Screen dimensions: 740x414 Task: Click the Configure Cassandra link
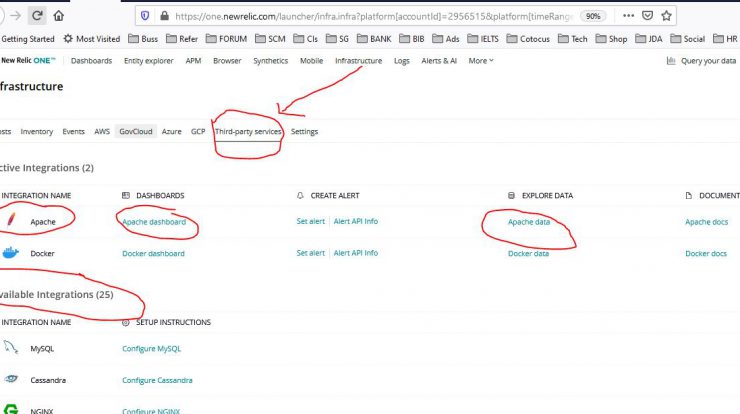(157, 380)
